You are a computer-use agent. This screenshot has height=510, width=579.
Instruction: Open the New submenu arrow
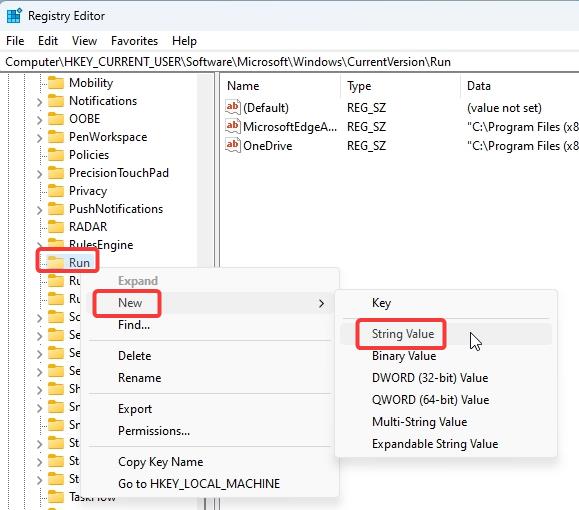(x=321, y=303)
